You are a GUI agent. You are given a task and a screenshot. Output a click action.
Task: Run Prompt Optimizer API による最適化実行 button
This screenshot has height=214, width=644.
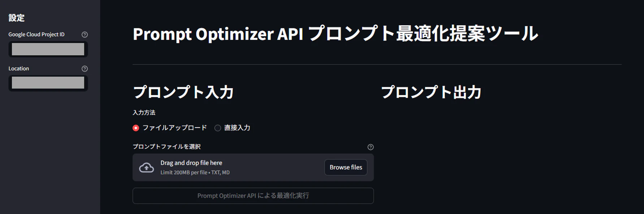click(253, 196)
